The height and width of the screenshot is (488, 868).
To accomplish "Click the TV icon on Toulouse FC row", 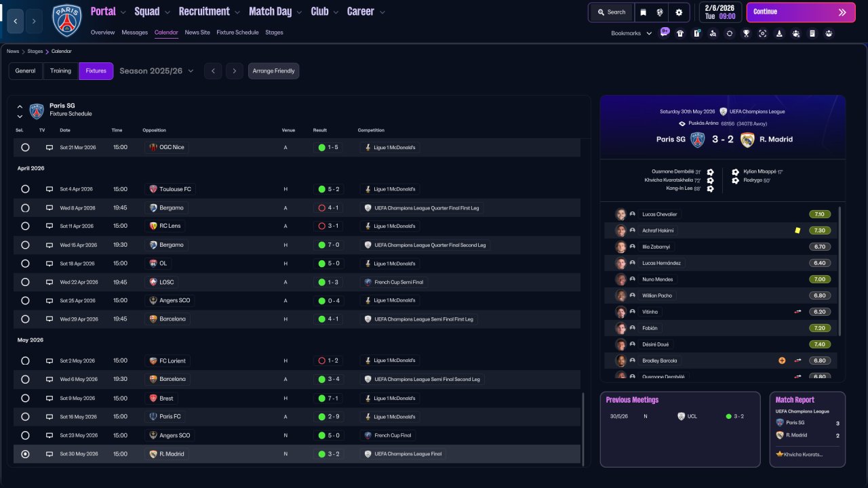I will pyautogui.click(x=50, y=189).
